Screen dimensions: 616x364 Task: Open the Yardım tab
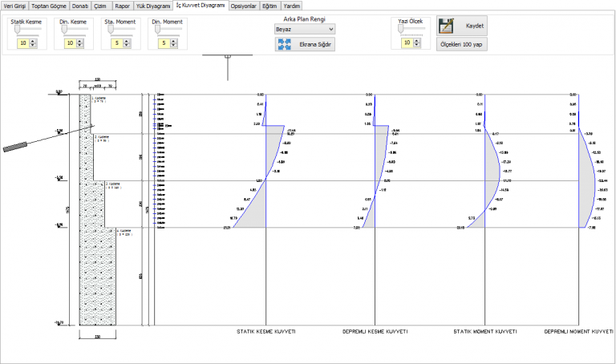[292, 6]
